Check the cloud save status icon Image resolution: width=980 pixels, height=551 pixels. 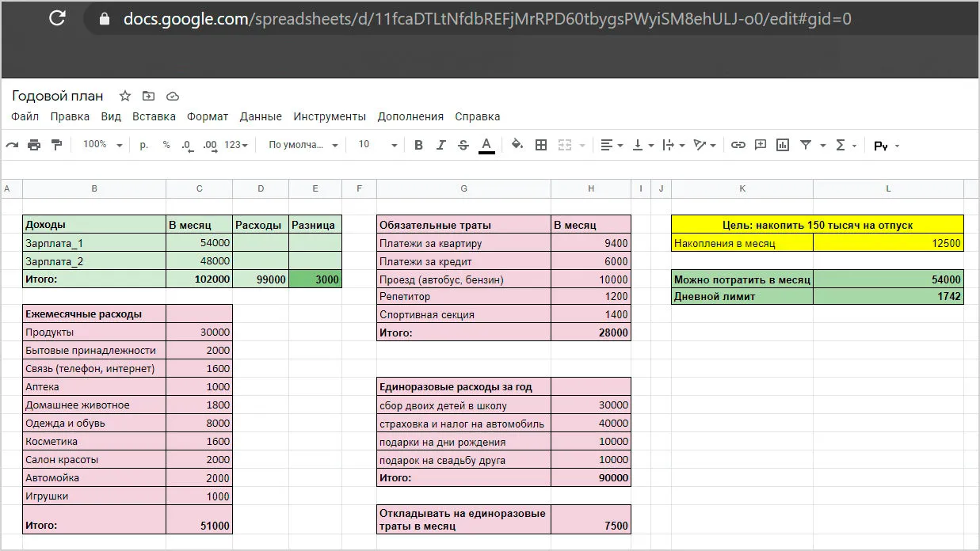tap(173, 96)
